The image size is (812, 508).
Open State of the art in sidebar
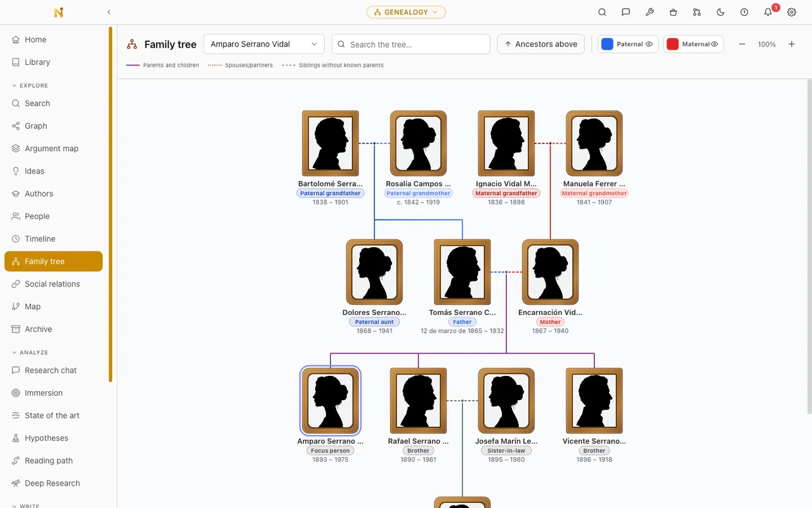click(x=53, y=415)
